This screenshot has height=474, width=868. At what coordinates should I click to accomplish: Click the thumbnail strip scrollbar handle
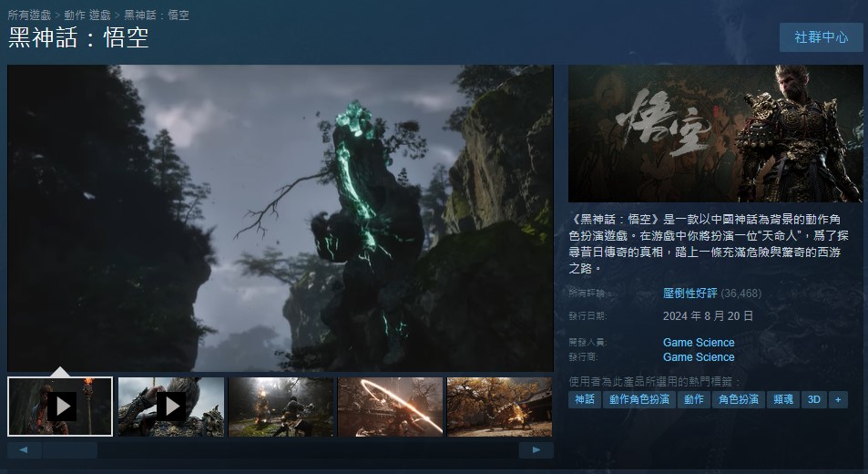(70, 450)
